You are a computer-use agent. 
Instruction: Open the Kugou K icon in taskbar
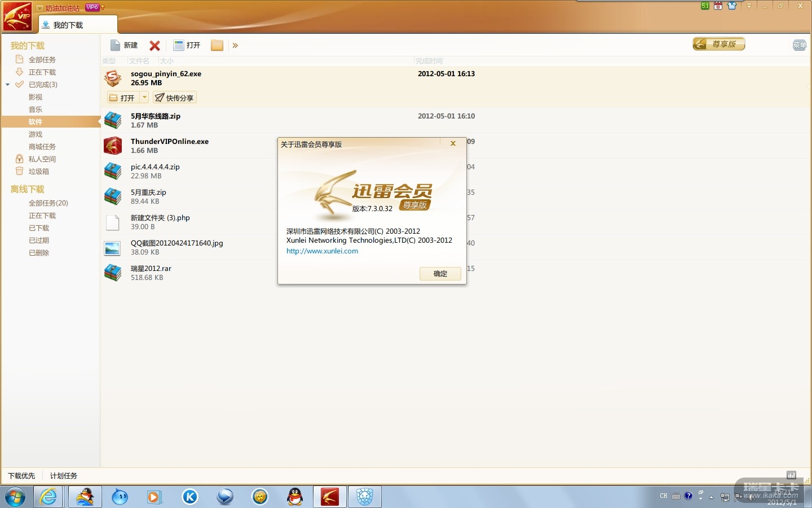pos(190,497)
